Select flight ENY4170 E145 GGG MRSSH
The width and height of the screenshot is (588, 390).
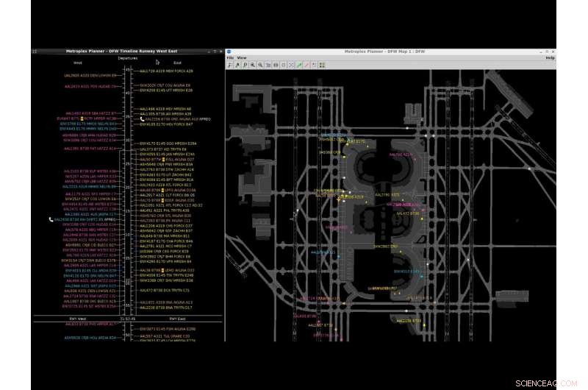[168, 143]
